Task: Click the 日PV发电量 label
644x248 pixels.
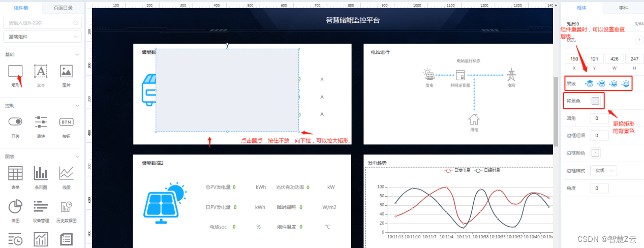Action: (x=218, y=207)
